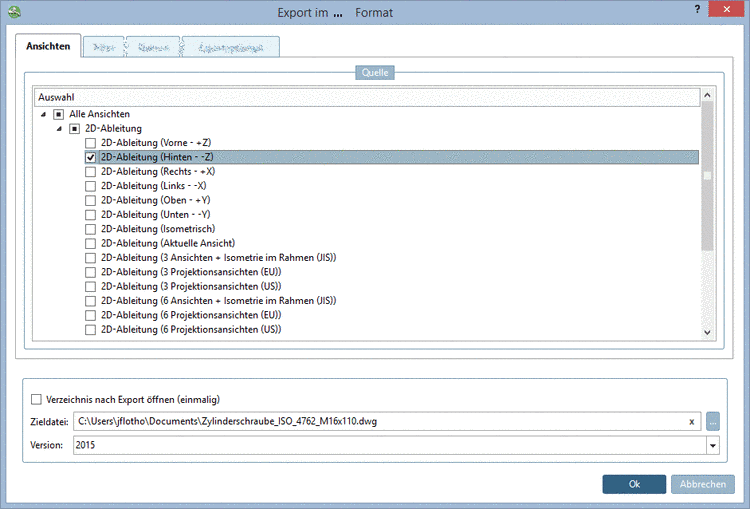The image size is (750, 509).
Task: Tick 6 Projektionsansichten (US) checkbox
Action: click(x=90, y=330)
